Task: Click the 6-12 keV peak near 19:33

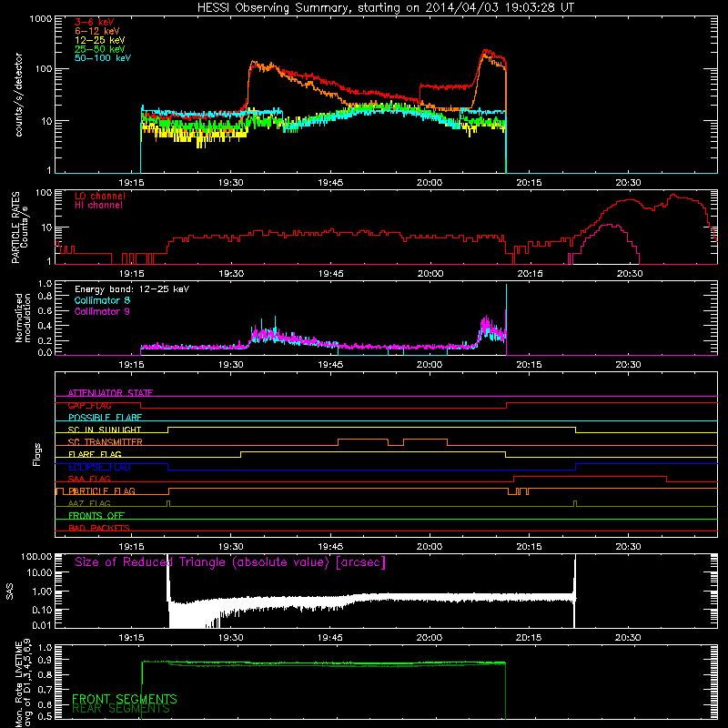Action: (x=253, y=62)
